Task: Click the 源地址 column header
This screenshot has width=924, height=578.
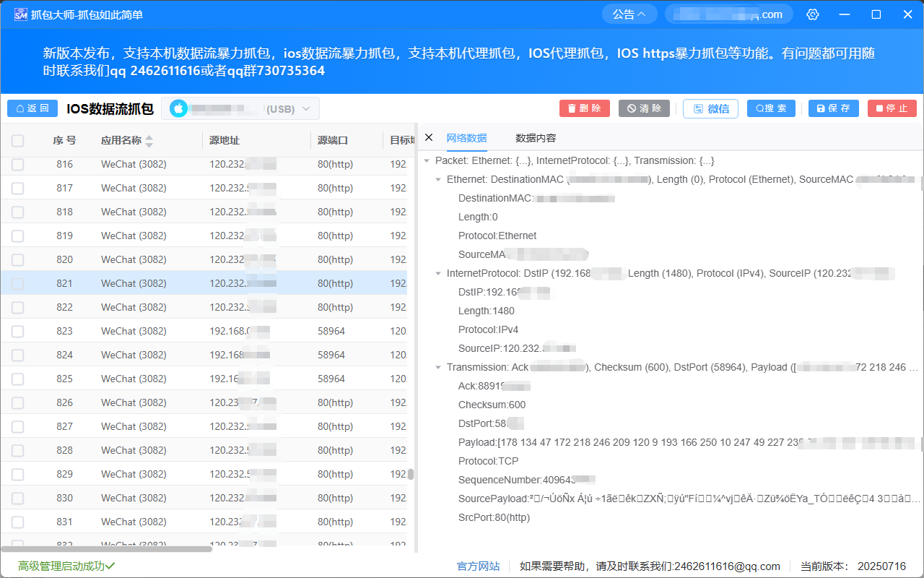Action: click(x=225, y=140)
